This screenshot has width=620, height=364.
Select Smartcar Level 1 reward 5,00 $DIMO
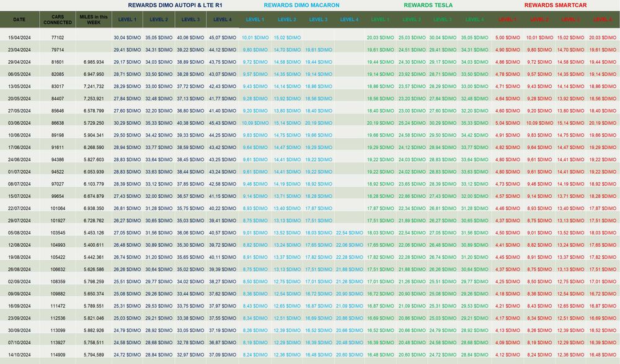coord(508,38)
